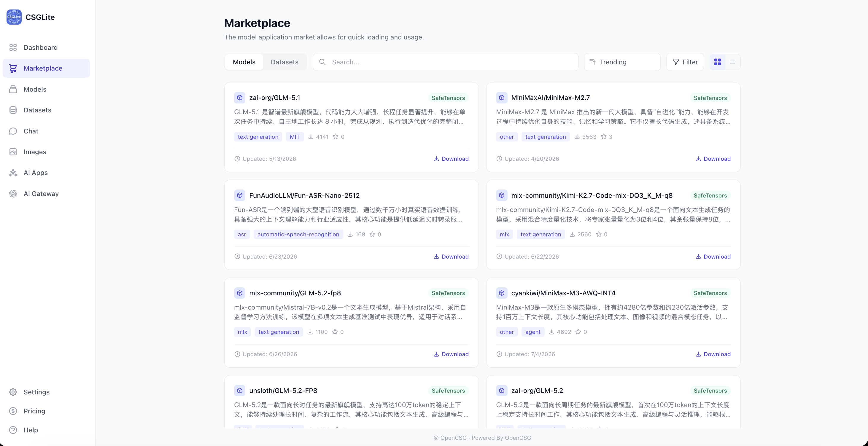This screenshot has height=446, width=868.
Task: Open the FunAudioLLM/Fun-ASR-Nano-2512 title
Action: point(304,195)
